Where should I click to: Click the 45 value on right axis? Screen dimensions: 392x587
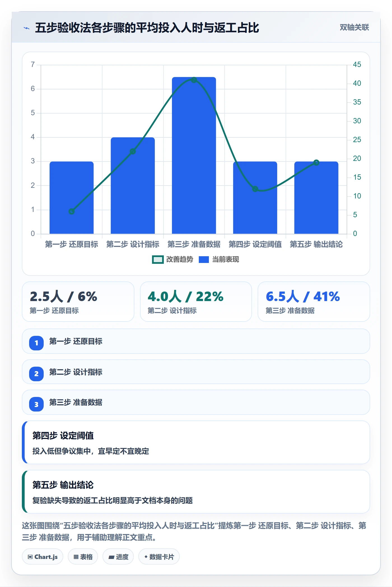tap(357, 64)
